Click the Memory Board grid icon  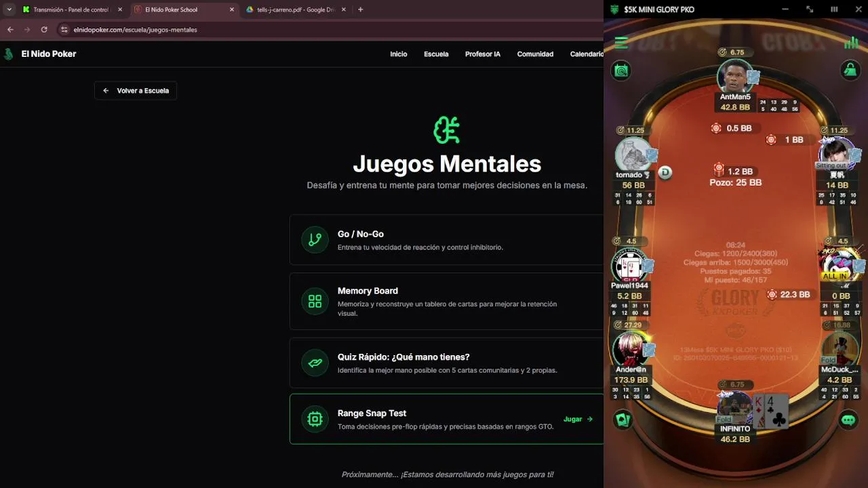pos(315,302)
